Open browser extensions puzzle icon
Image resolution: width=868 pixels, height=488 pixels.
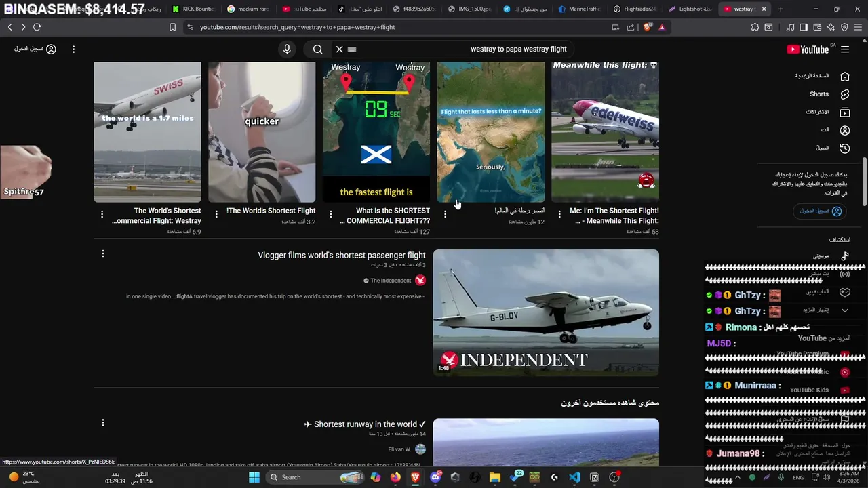(755, 27)
